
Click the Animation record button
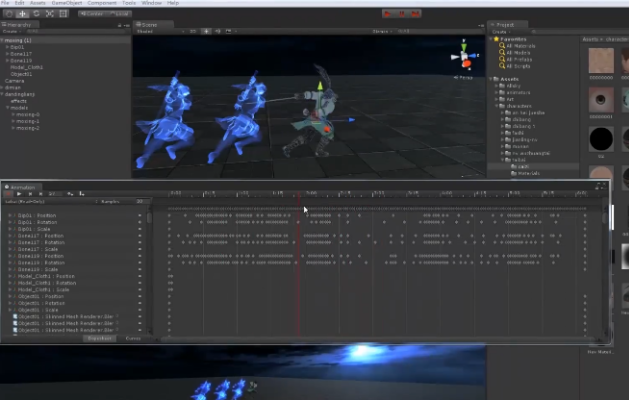pos(8,194)
